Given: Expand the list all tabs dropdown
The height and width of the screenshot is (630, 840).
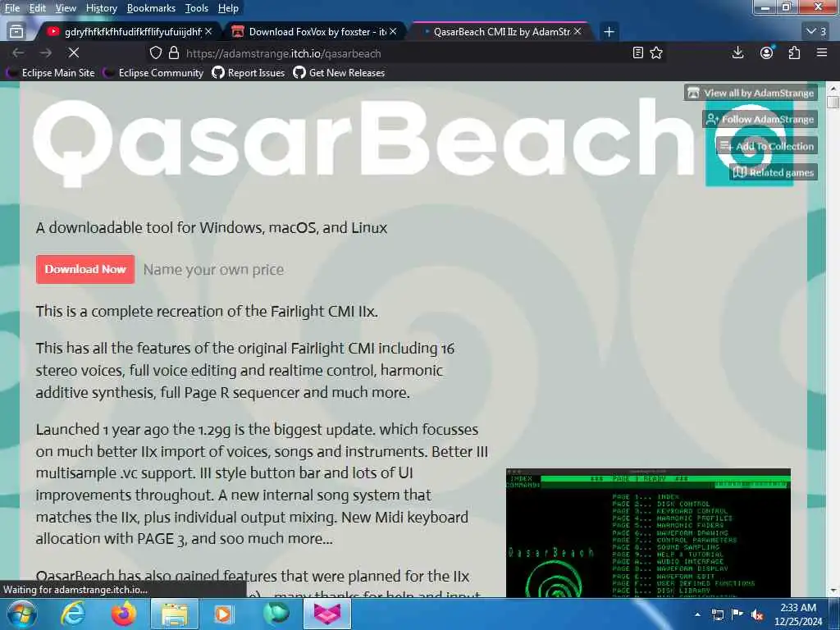Looking at the screenshot, I should pos(816,32).
